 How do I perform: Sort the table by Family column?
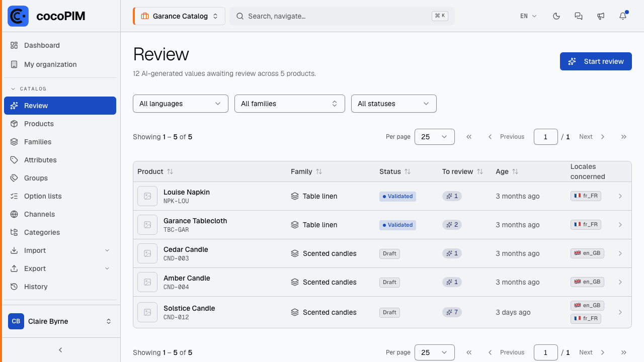tap(306, 171)
